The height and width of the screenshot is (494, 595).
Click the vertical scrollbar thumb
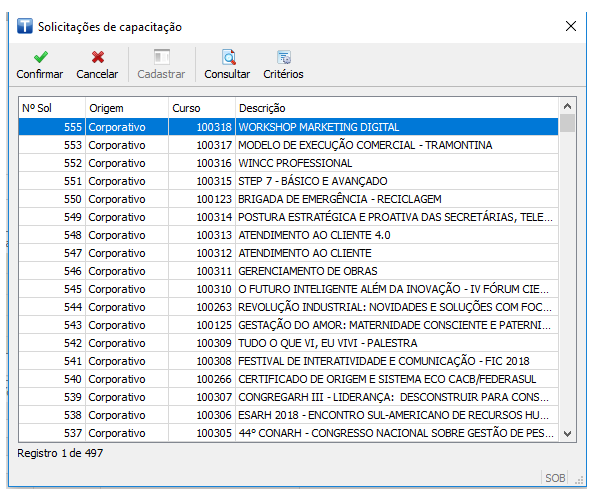pos(567,123)
